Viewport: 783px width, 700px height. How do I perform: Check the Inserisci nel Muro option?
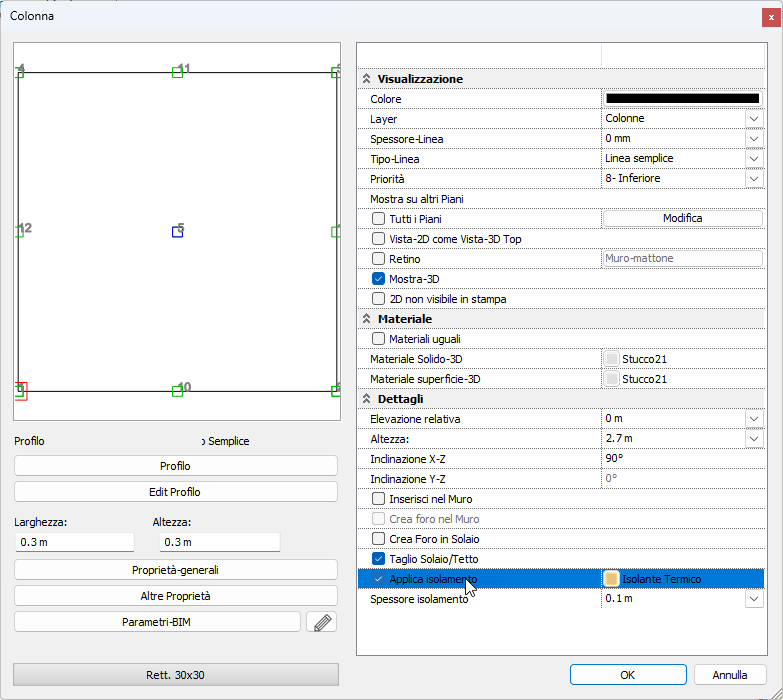point(379,499)
